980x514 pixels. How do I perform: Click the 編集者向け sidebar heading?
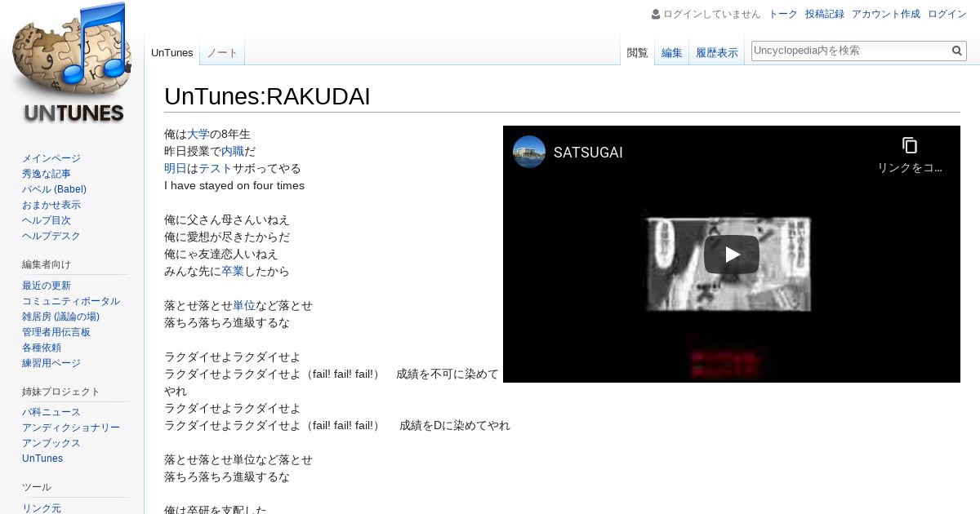(x=47, y=264)
